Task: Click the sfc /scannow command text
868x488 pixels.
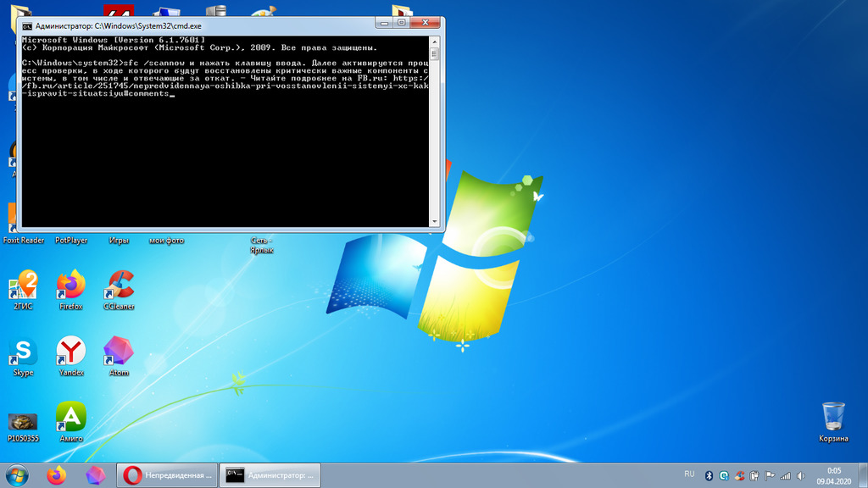Action: point(153,63)
